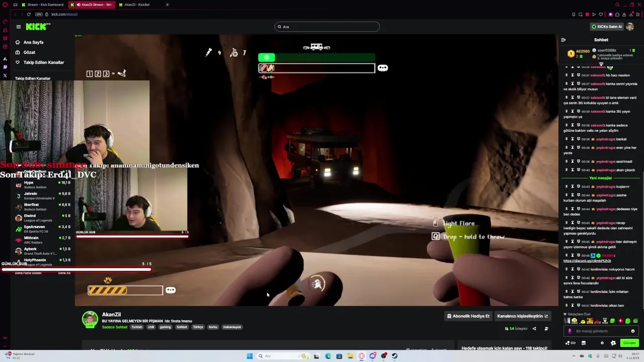Screen dimensions: 644x362
Task: Open File Explorer from taskbar
Action: tap(350, 356)
